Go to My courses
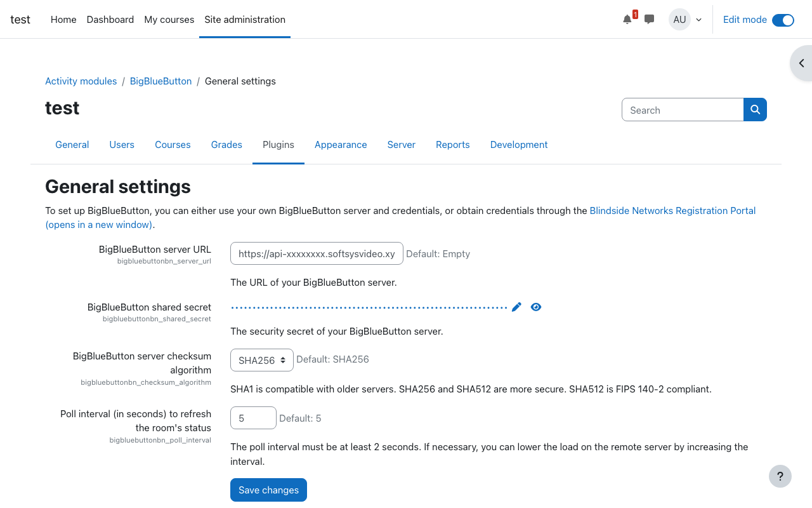Screen dimensions: 812x508 [169, 20]
